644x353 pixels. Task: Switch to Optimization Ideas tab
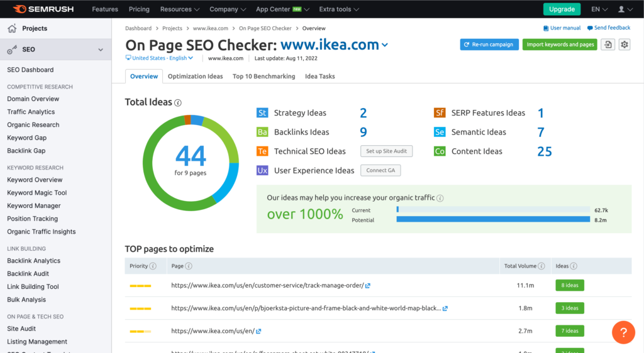tap(195, 76)
